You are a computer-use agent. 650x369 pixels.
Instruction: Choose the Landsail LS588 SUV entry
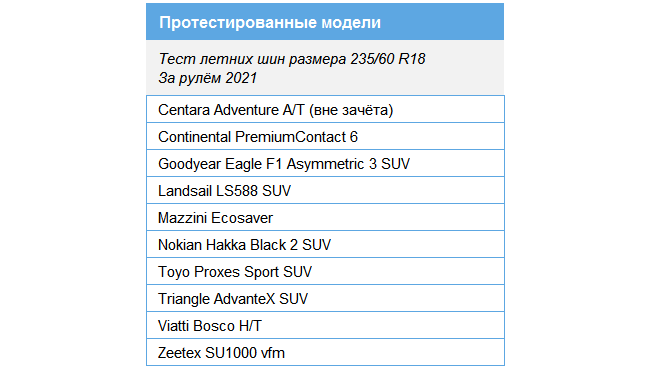pyautogui.click(x=325, y=190)
